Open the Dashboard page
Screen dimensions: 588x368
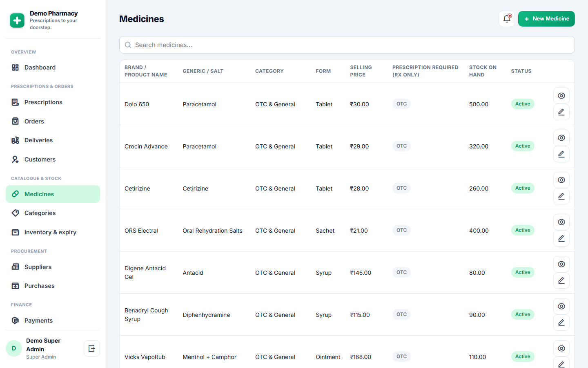(53, 67)
